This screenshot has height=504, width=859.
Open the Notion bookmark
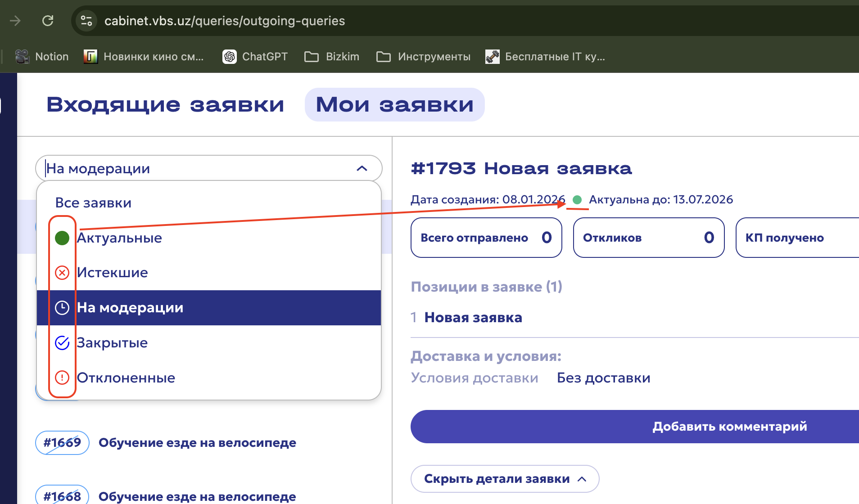[42, 57]
